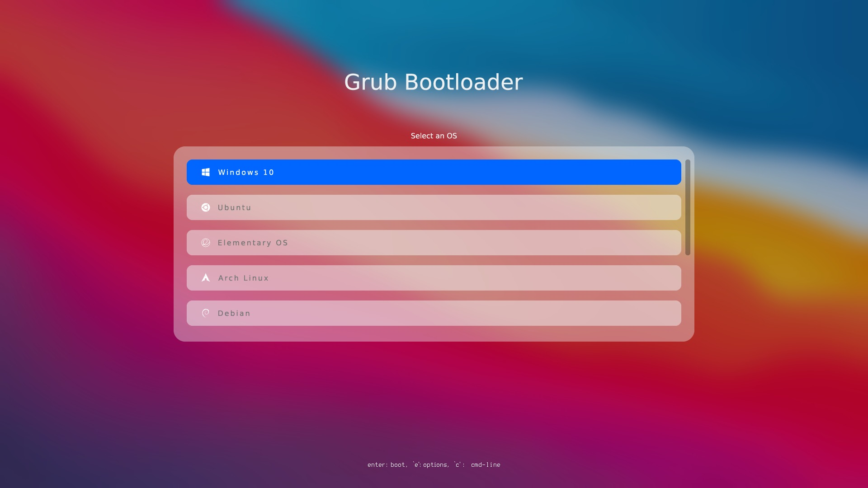
Task: Click the 'enter: boot' hint text
Action: coord(387,465)
